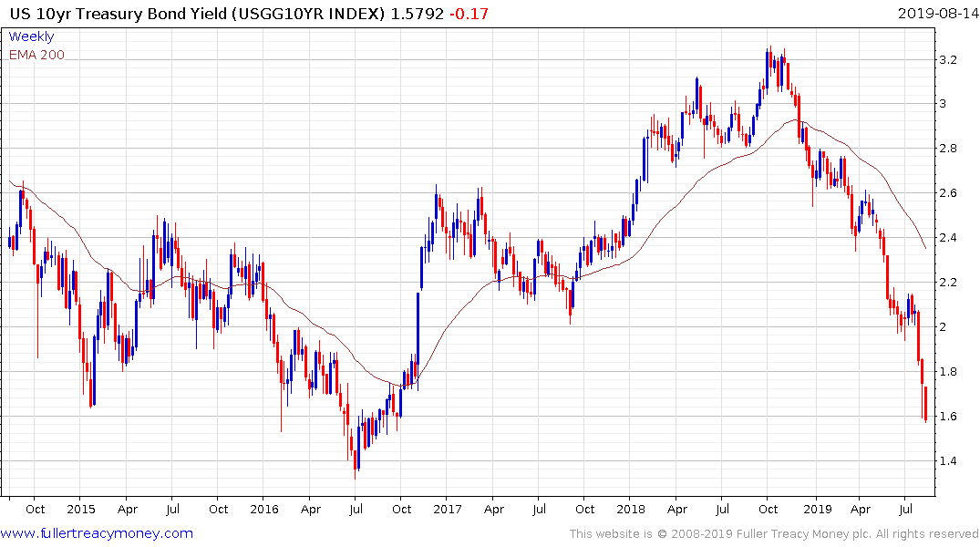Screen dimensions: 980x547
Task: Click the y-axis label '2.4'
Action: click(948, 238)
